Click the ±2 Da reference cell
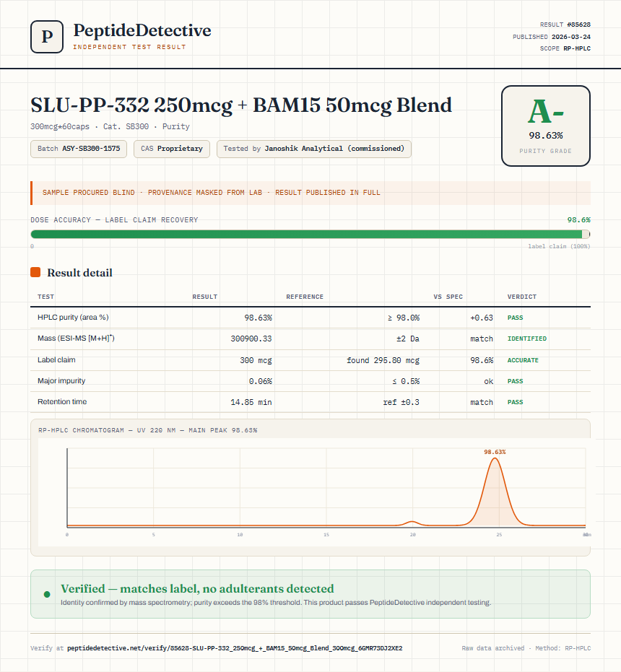Image resolution: width=621 pixels, height=672 pixels. point(407,339)
